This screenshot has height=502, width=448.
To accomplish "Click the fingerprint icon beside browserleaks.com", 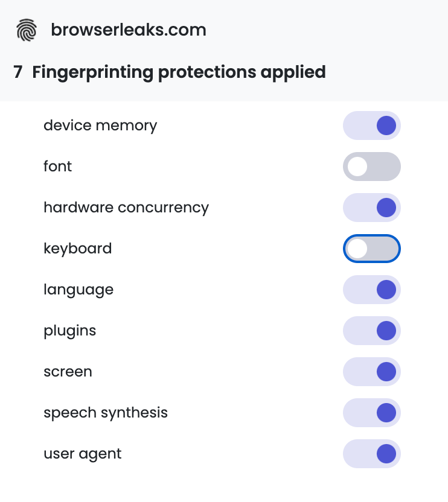I will click(x=27, y=30).
